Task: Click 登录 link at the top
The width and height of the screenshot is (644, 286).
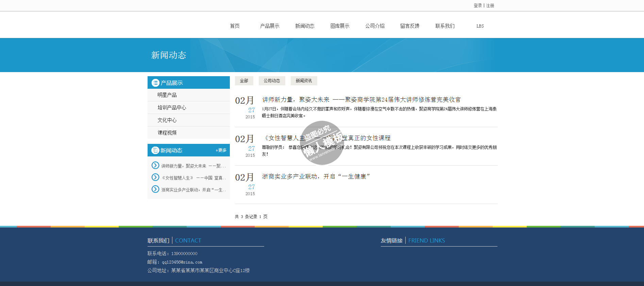Action: point(478,5)
